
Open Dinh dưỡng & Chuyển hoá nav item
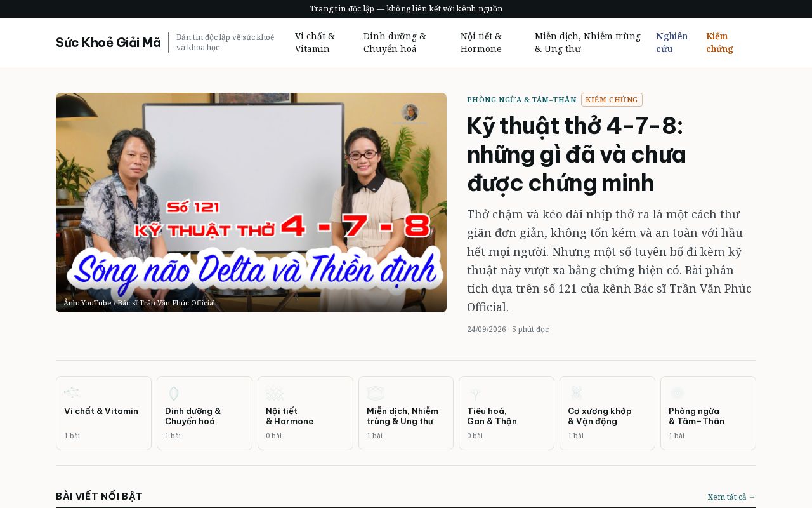tap(395, 43)
